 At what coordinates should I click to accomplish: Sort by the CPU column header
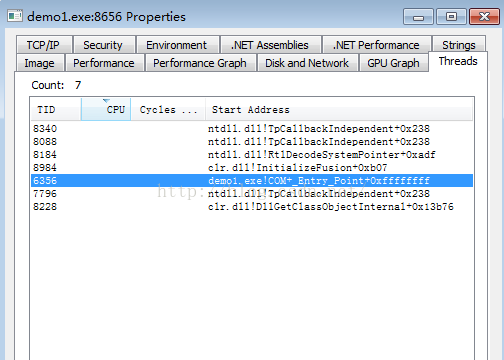(106, 109)
